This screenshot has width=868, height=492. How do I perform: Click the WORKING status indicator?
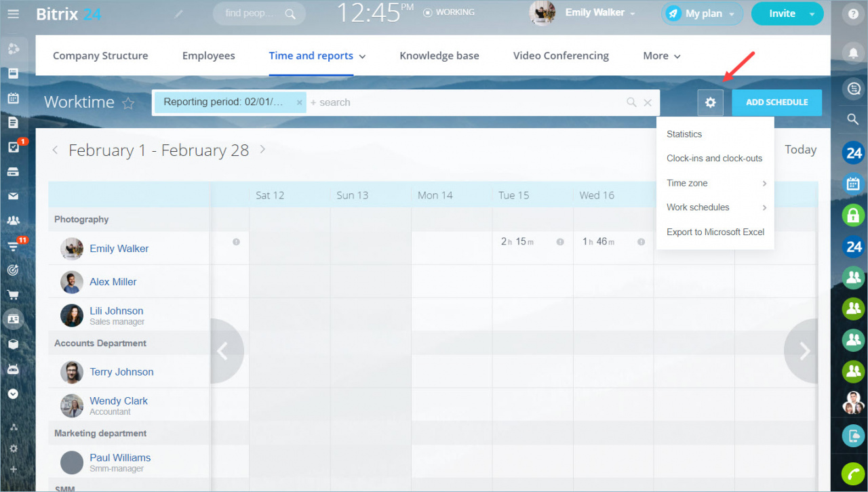point(448,12)
